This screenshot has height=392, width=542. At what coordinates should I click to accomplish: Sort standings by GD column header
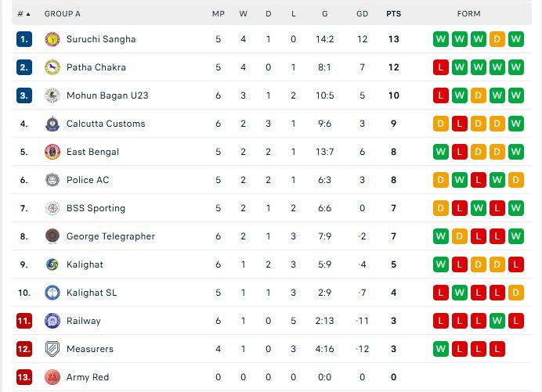pos(363,14)
